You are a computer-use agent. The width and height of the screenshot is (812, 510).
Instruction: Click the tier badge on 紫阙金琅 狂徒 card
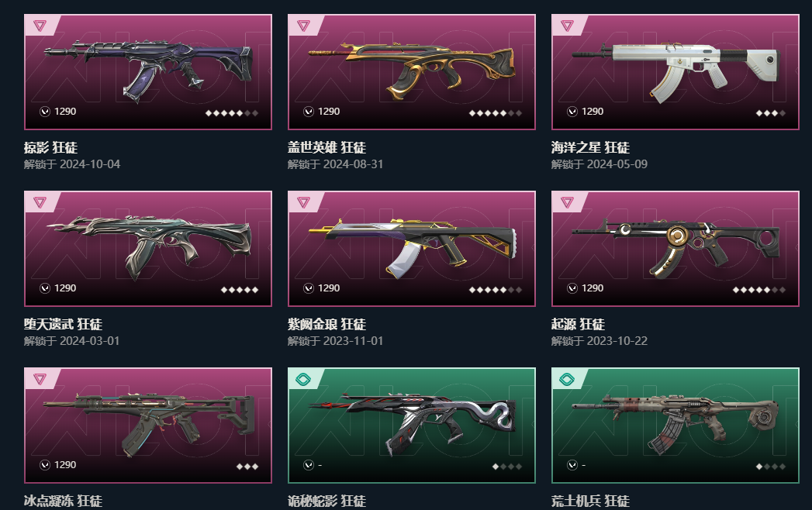(303, 202)
